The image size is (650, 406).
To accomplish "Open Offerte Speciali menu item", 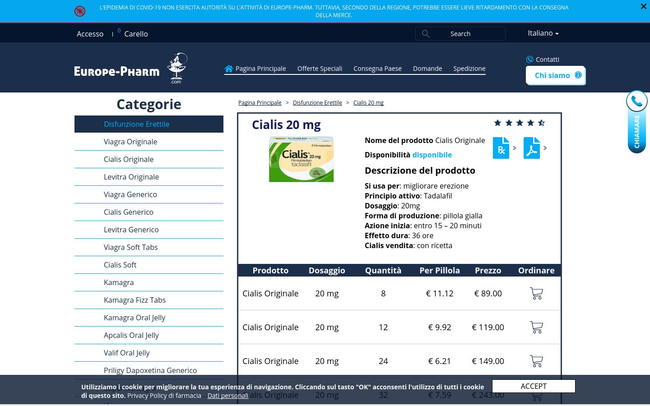I will click(x=319, y=69).
